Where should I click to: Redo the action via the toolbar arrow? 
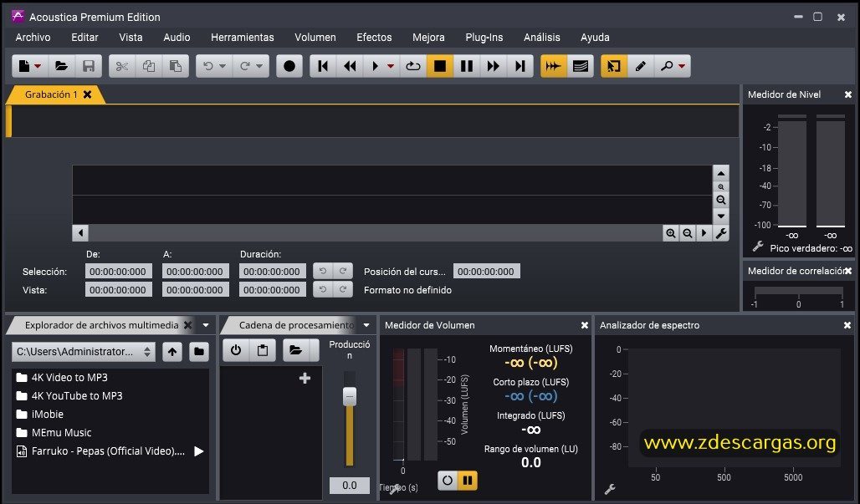[244, 66]
